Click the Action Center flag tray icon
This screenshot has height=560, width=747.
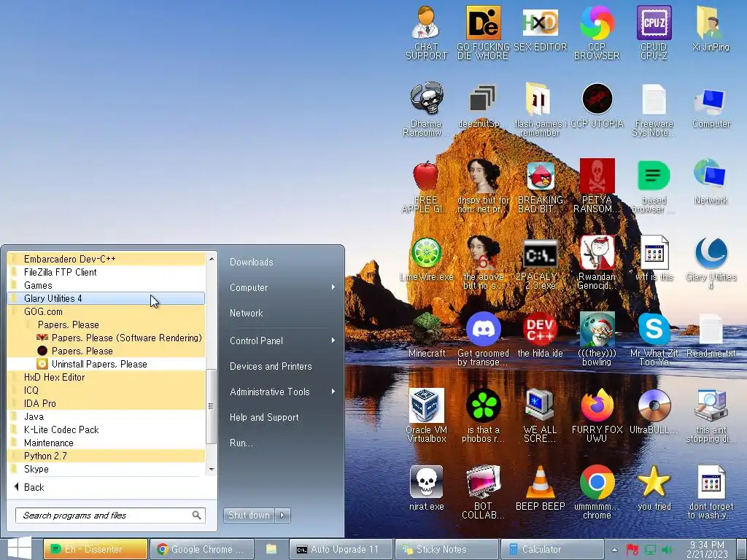(632, 550)
